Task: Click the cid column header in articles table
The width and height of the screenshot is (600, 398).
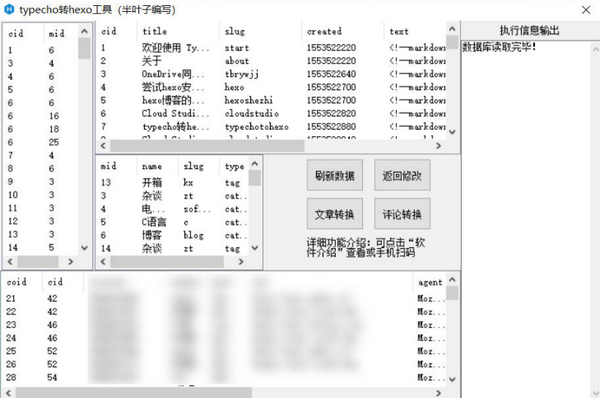Action: pyautogui.click(x=116, y=31)
